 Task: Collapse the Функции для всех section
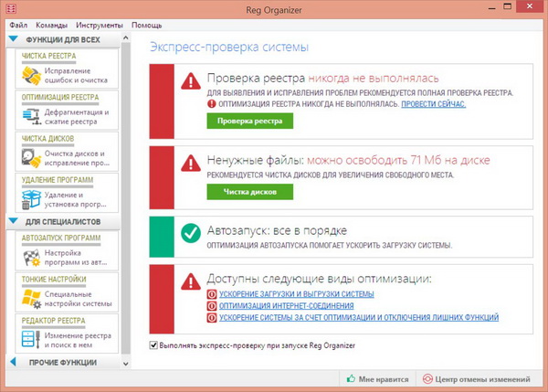[14, 38]
